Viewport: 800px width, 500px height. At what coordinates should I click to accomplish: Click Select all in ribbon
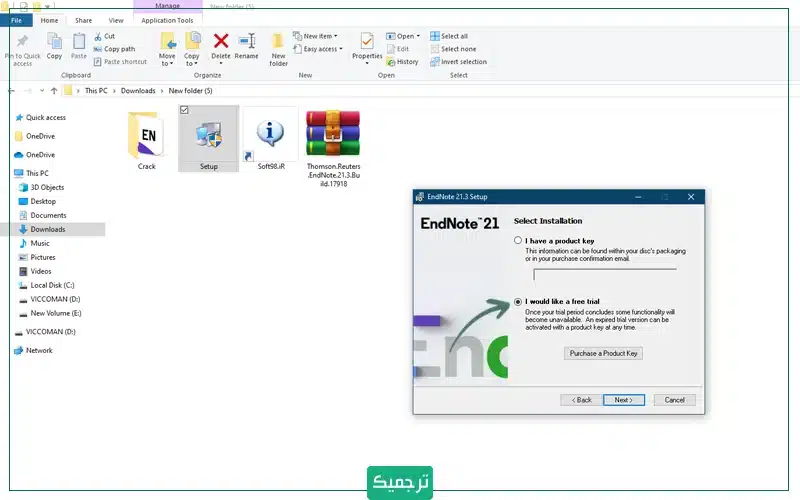point(449,36)
